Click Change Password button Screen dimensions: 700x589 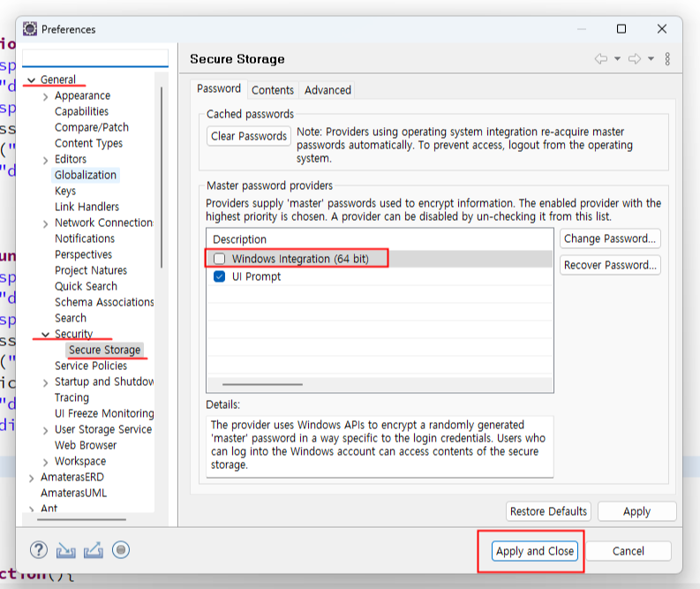[610, 238]
